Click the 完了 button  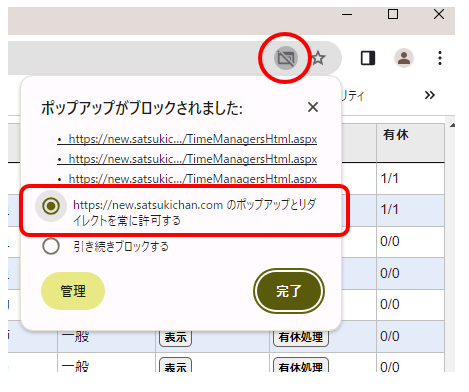(x=289, y=291)
